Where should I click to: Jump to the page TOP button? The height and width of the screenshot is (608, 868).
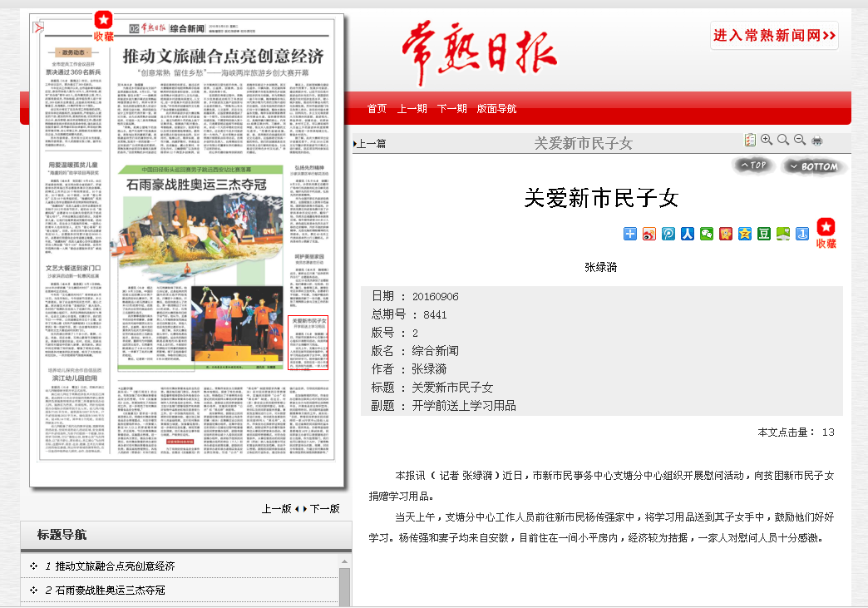[753, 166]
